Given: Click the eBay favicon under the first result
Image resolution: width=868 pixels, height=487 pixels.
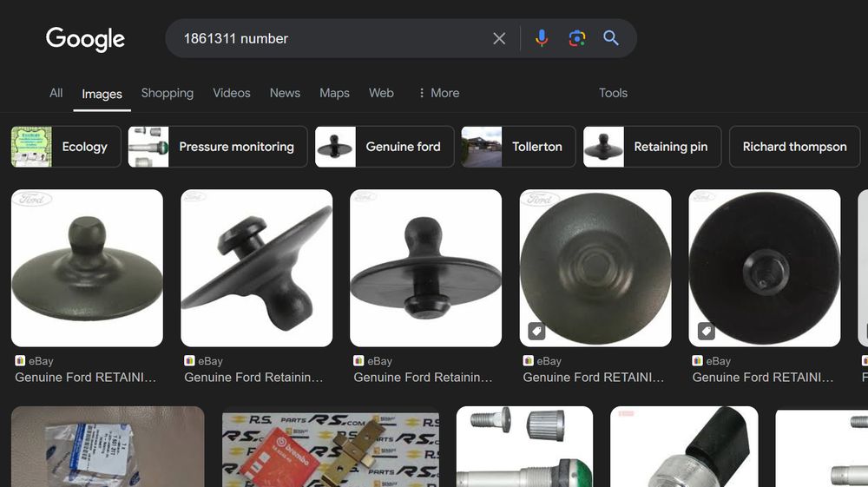Looking at the screenshot, I should tap(20, 361).
